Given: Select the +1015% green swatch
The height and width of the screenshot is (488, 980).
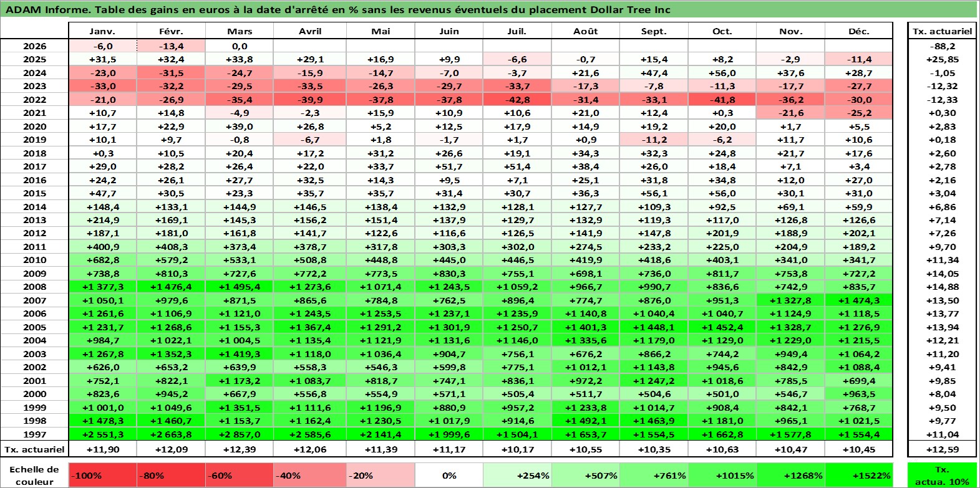Looking at the screenshot, I should click(x=722, y=475).
